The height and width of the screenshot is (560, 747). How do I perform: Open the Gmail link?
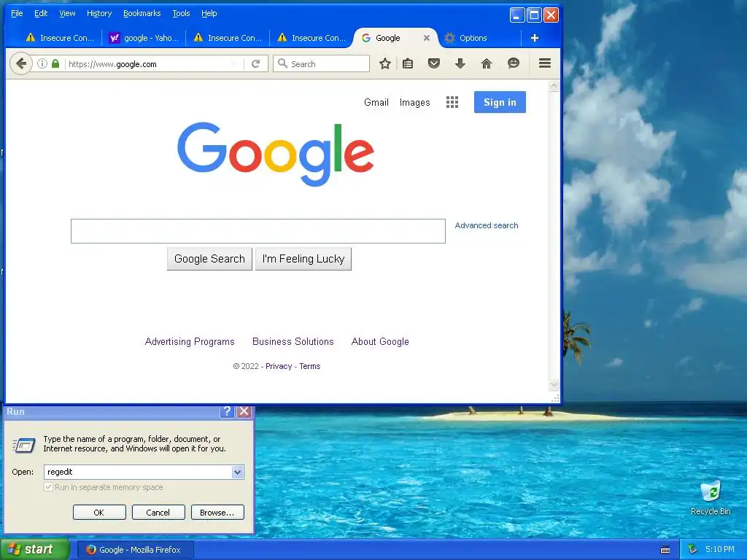point(376,102)
